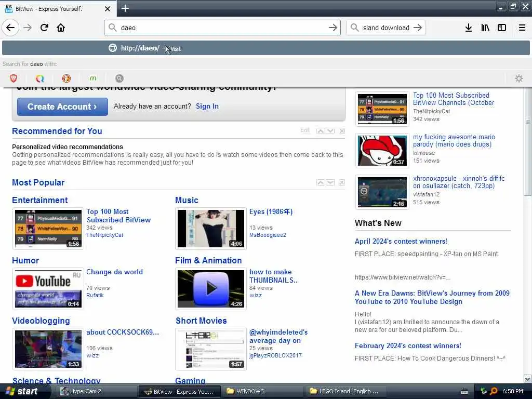Open xhronoxapsule osu video title
The height and width of the screenshot is (399, 532).
(459, 182)
